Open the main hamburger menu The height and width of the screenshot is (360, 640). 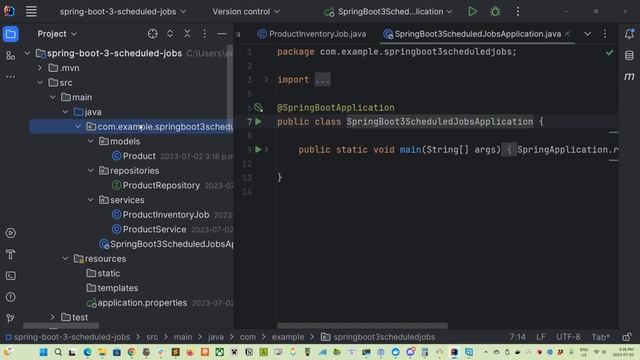click(x=31, y=11)
